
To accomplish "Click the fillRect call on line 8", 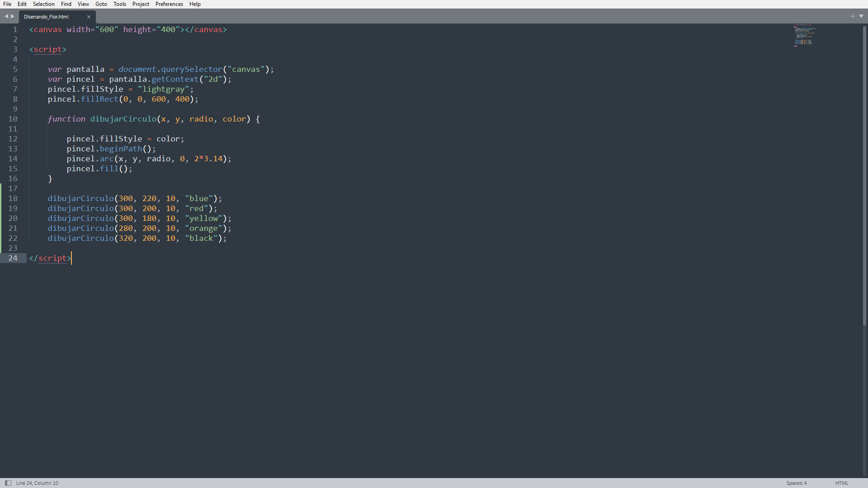I will [99, 99].
